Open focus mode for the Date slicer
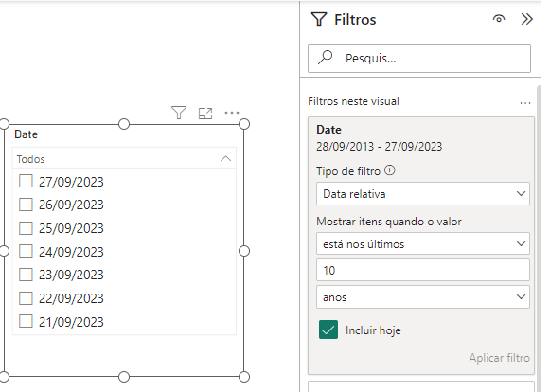This screenshot has height=392, width=550. tap(205, 113)
